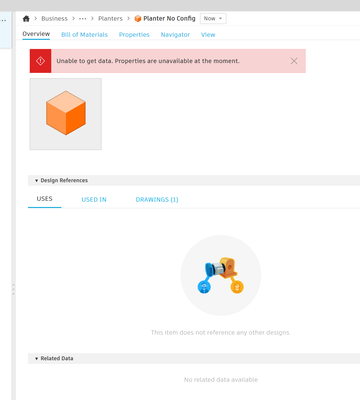Select the Overview tab

pyautogui.click(x=36, y=34)
